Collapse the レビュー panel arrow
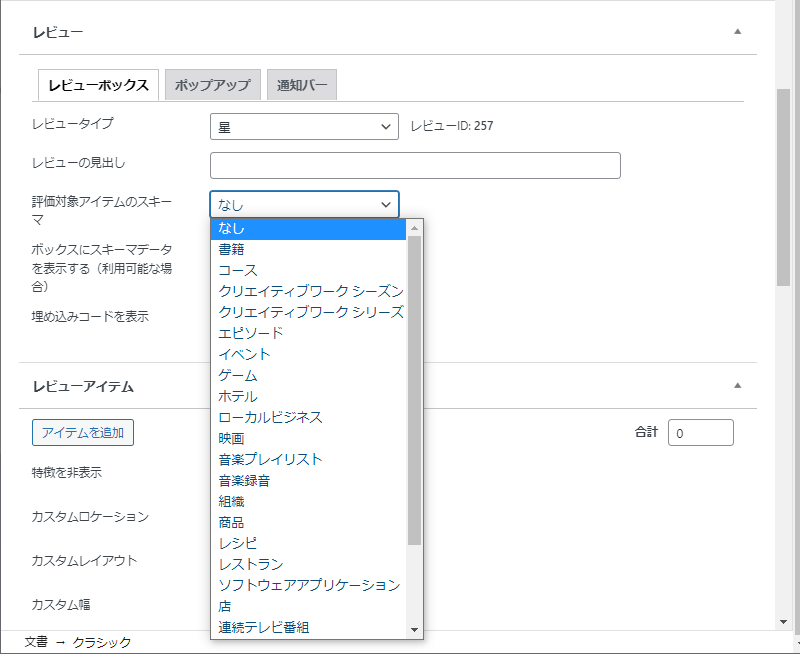Screen dimensions: 800x654 coord(737,32)
